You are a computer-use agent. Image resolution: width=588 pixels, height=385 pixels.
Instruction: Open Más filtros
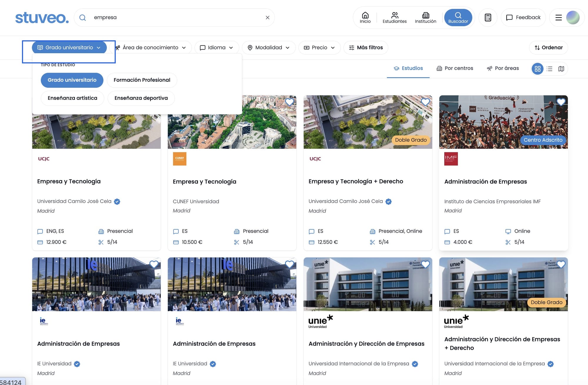[x=366, y=48]
